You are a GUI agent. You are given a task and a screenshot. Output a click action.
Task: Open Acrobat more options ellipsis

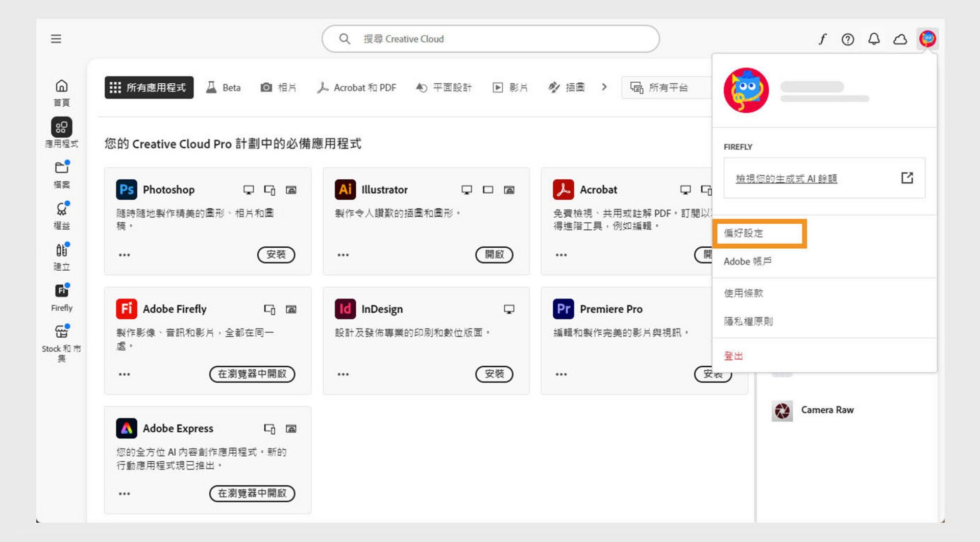tap(561, 255)
